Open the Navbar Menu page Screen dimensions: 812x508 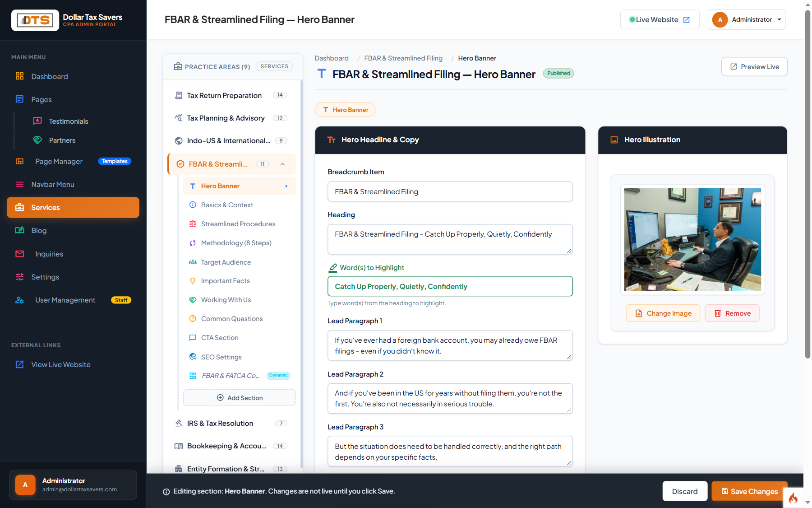click(73, 184)
